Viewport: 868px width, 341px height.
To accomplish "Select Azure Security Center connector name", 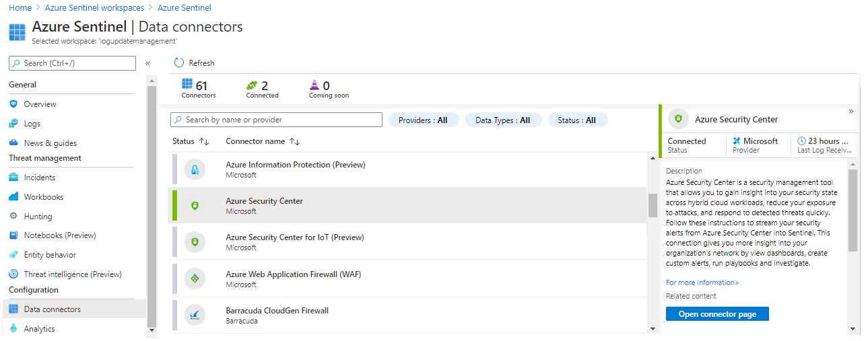I will pyautogui.click(x=264, y=201).
